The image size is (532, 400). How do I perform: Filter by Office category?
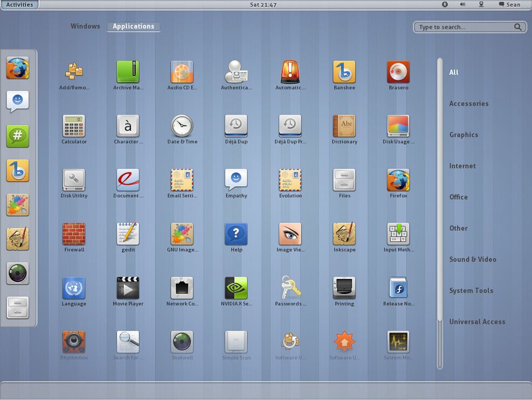point(458,197)
